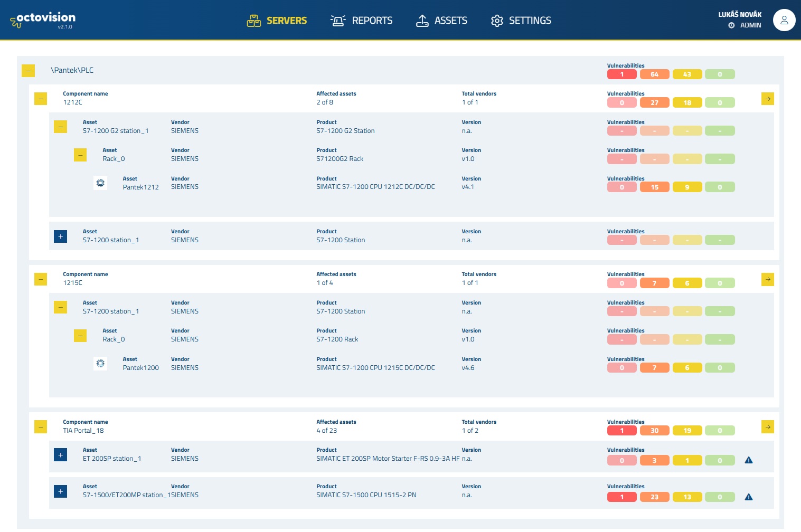Click orange badge 15 for Pantek1212
Screen dimensions: 801x532
(655, 187)
